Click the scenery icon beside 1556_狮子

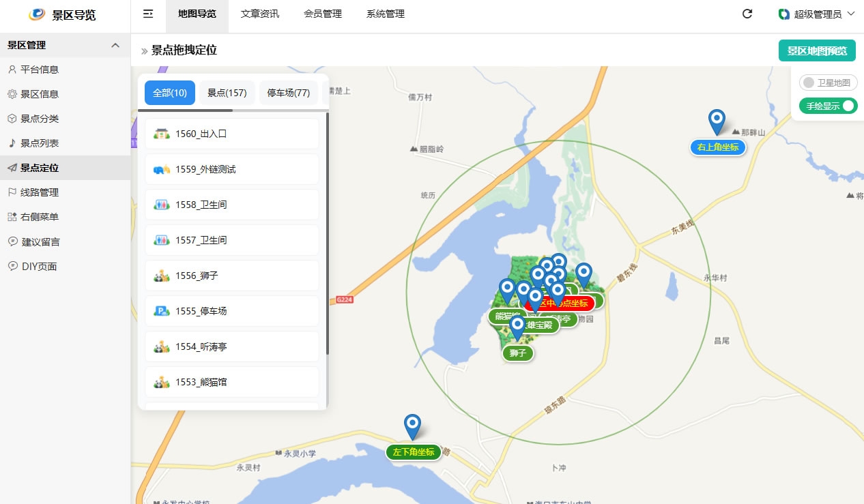[162, 276]
